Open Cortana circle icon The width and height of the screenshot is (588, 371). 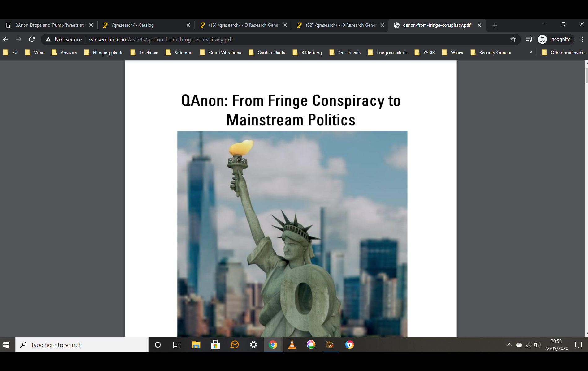[x=158, y=345]
